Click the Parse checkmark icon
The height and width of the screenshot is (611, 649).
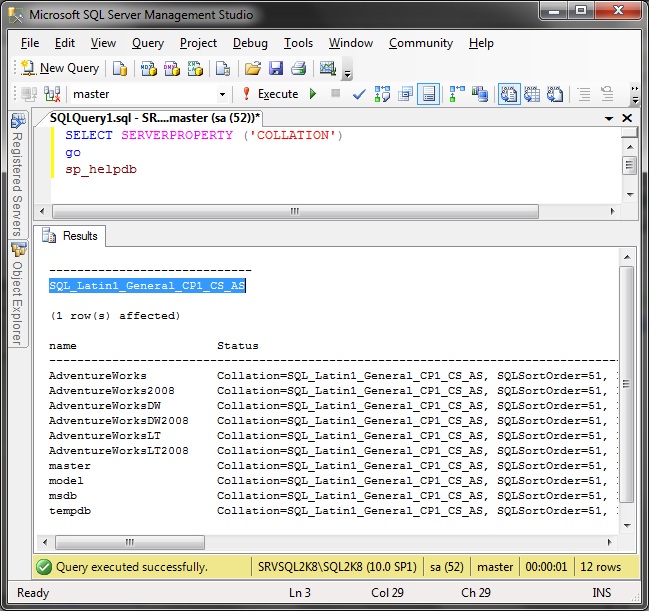[359, 94]
